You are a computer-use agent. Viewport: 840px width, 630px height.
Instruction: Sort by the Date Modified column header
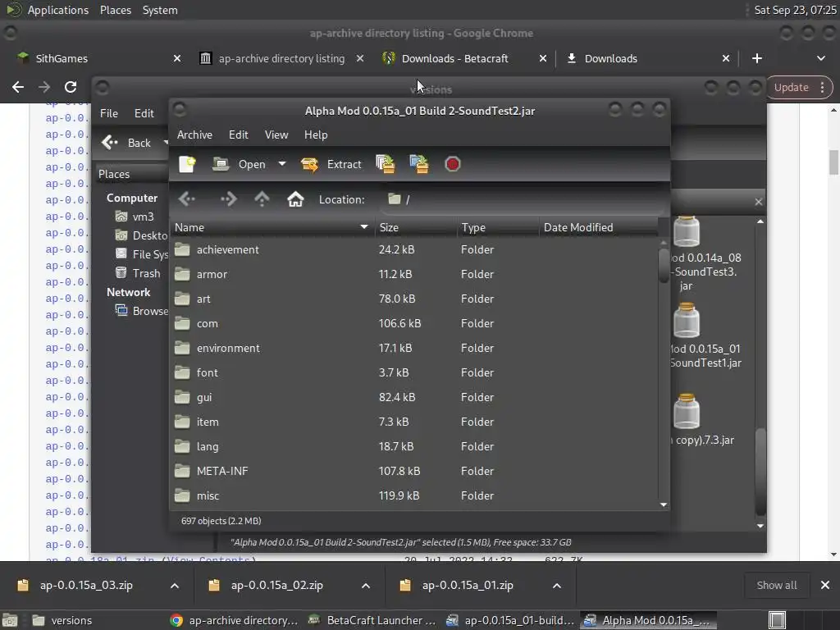[x=598, y=228]
